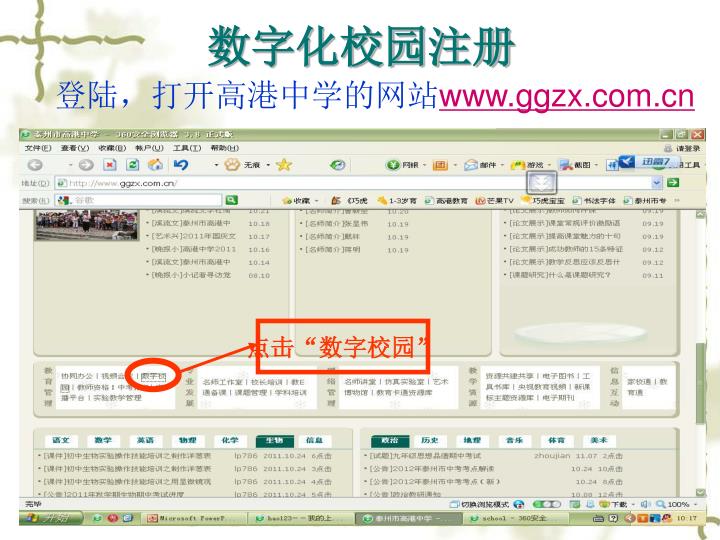Click the blue Undo/restore tab icon
The height and width of the screenshot is (540, 720).
point(182,165)
